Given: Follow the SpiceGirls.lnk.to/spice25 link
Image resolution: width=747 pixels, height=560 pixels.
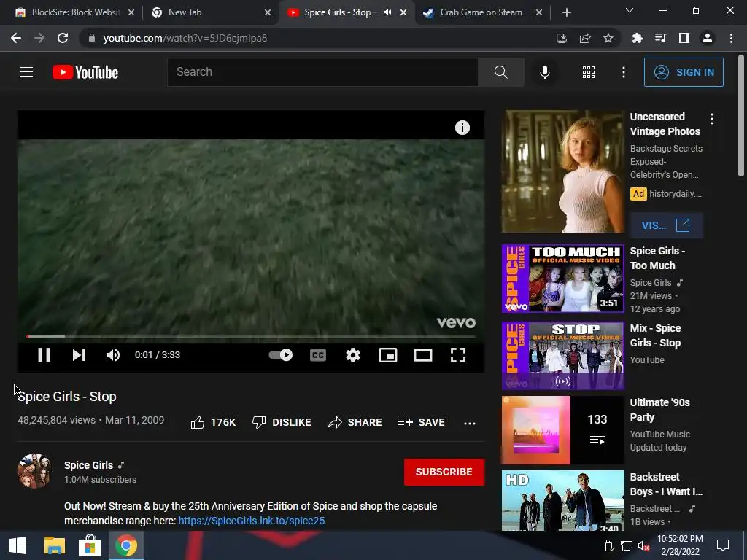Looking at the screenshot, I should coord(252,521).
